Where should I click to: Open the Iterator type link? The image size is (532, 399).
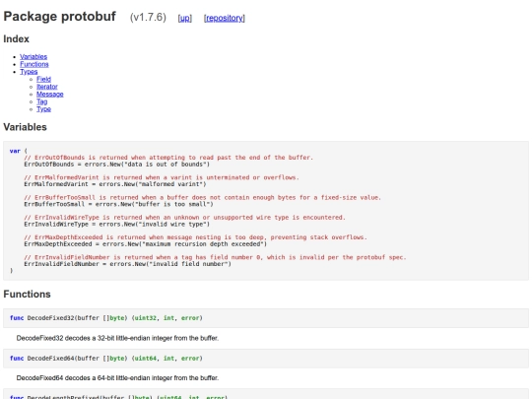(47, 87)
